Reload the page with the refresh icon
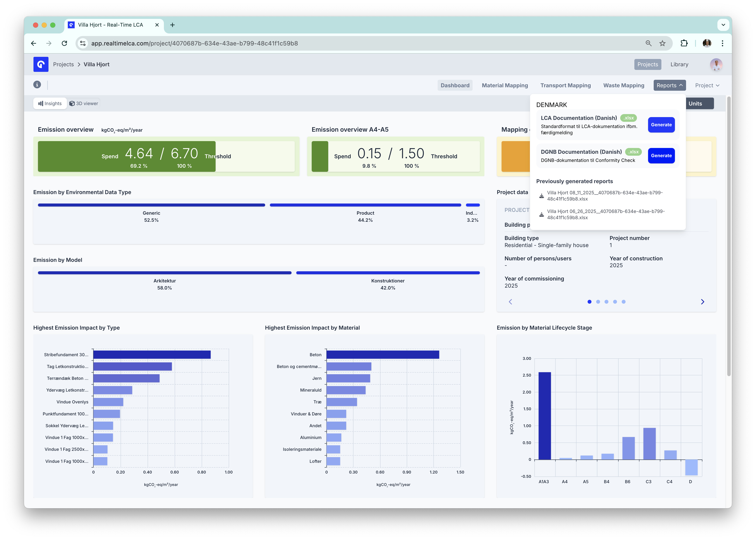The width and height of the screenshot is (756, 540). coord(65,43)
